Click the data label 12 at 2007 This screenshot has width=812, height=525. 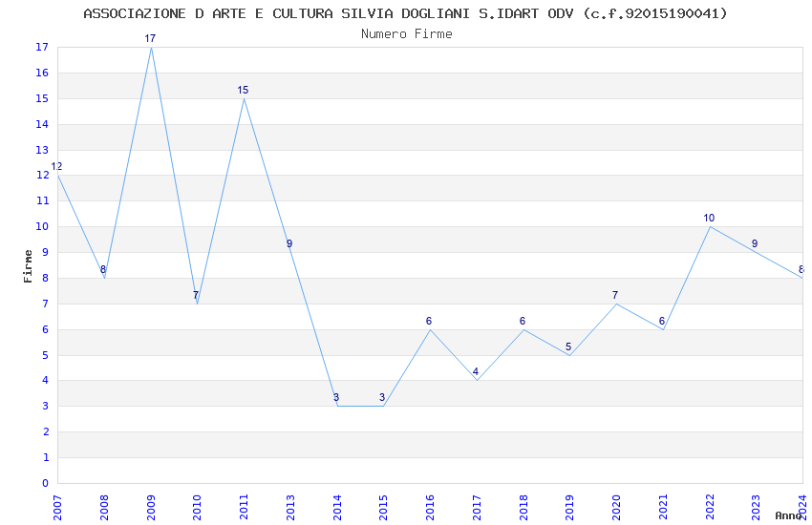pos(57,166)
